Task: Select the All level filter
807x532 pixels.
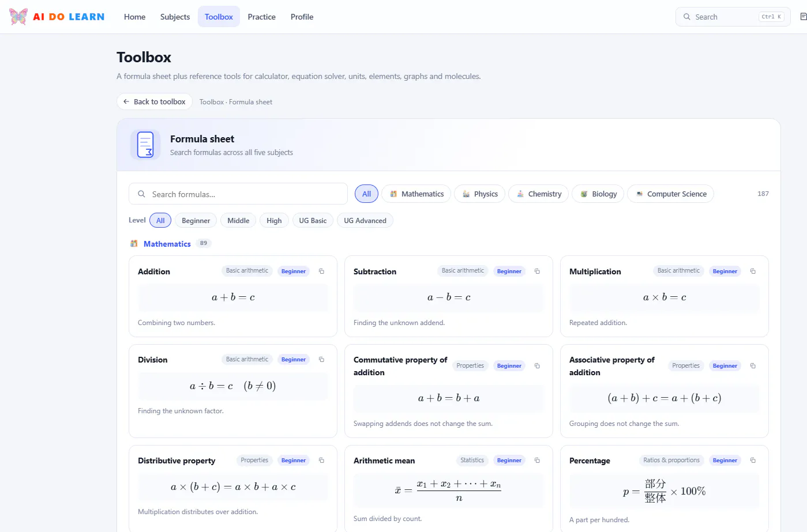Action: tap(160, 220)
